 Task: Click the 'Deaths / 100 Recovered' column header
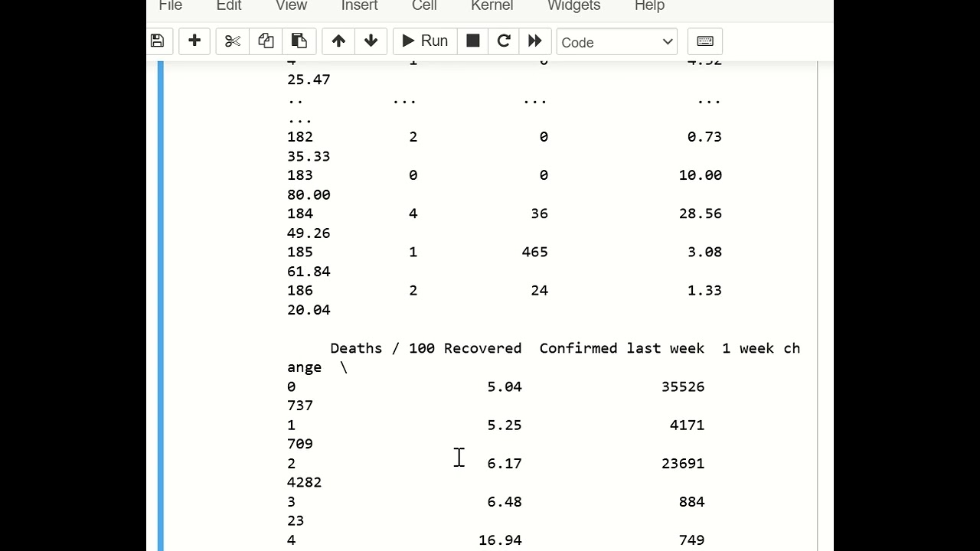point(426,348)
